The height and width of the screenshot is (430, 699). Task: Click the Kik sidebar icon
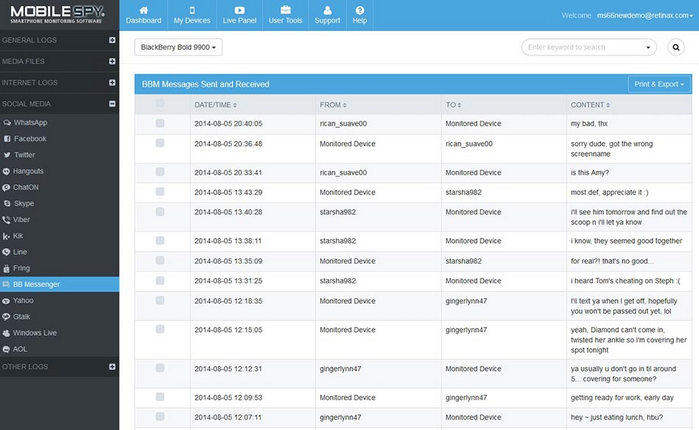6,236
